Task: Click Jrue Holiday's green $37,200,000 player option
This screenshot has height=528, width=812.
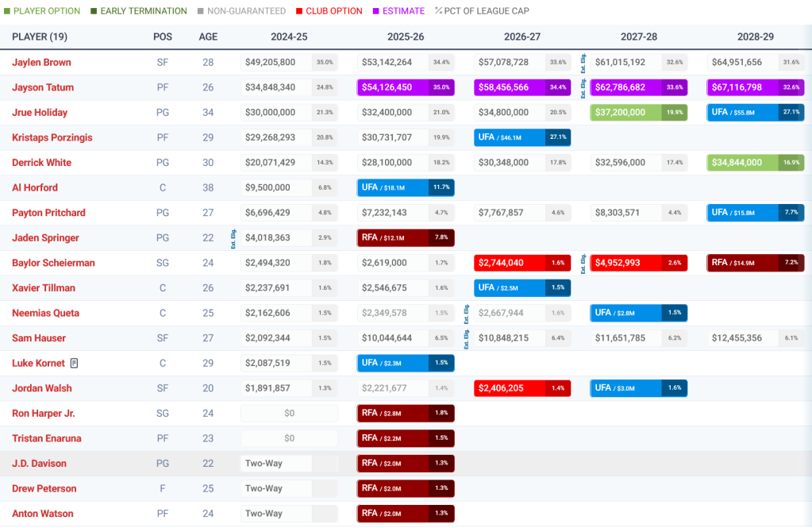Action: click(x=638, y=113)
